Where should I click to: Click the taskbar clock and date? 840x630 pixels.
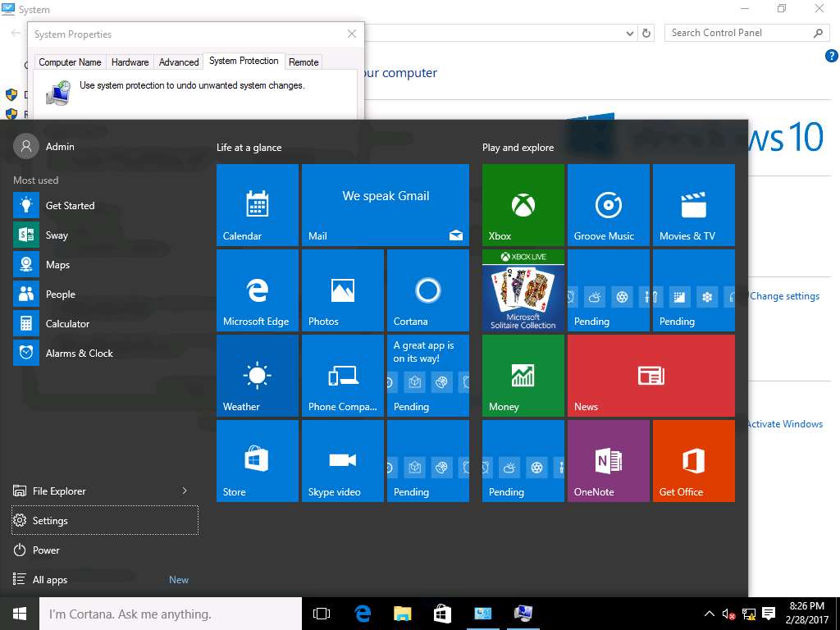[x=807, y=614]
